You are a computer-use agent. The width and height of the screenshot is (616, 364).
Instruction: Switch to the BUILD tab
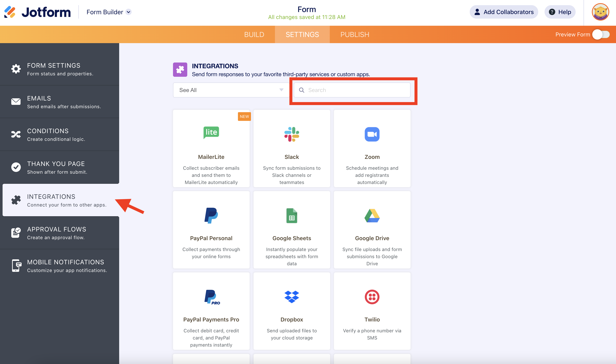(254, 34)
